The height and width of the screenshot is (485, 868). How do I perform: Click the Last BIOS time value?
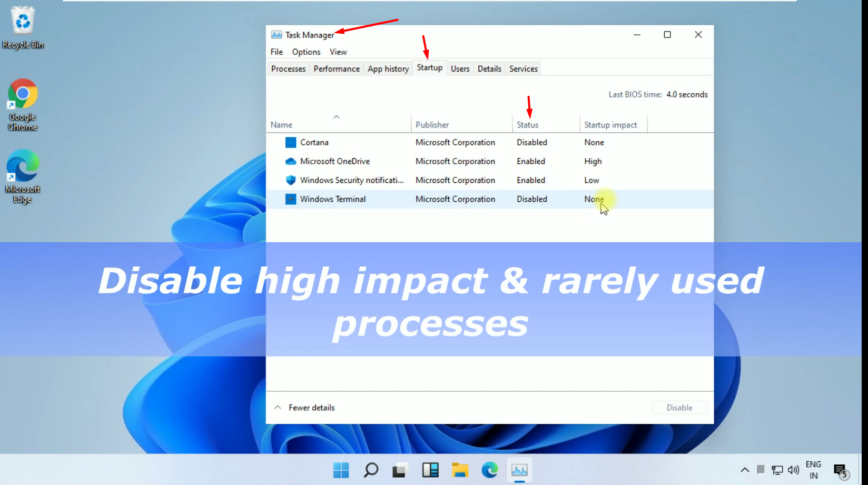tap(687, 94)
